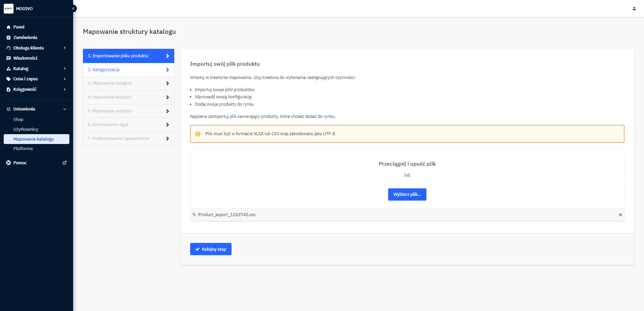Open the user account icon
The height and width of the screenshot is (311, 644).
(x=634, y=8)
